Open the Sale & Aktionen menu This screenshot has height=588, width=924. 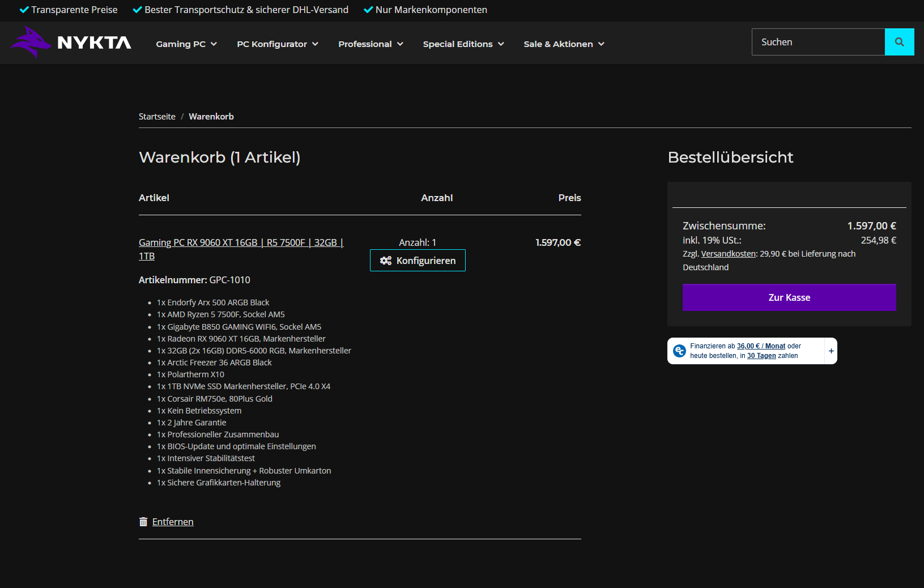coord(564,44)
